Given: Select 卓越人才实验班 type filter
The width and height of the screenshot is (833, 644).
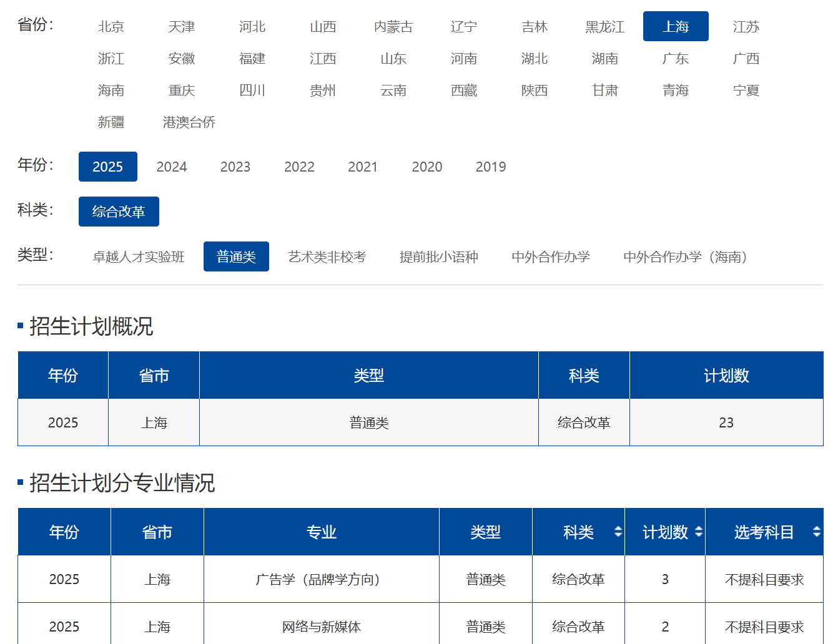Looking at the screenshot, I should click(x=139, y=257).
